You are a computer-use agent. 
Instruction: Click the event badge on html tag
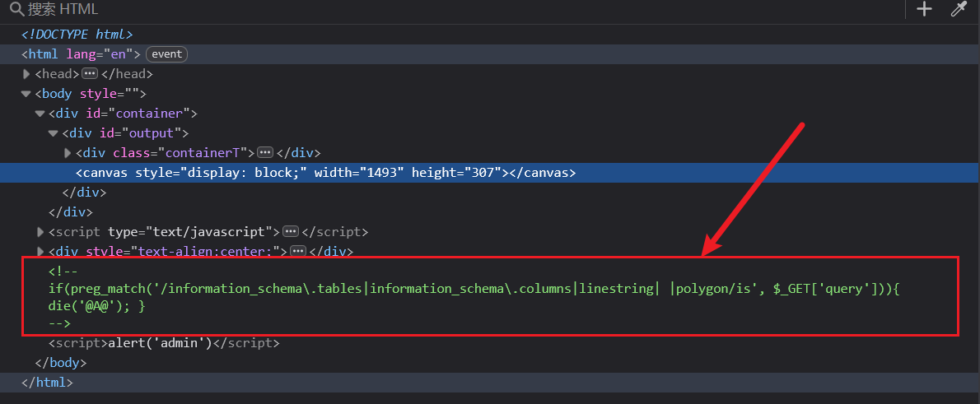pos(167,54)
